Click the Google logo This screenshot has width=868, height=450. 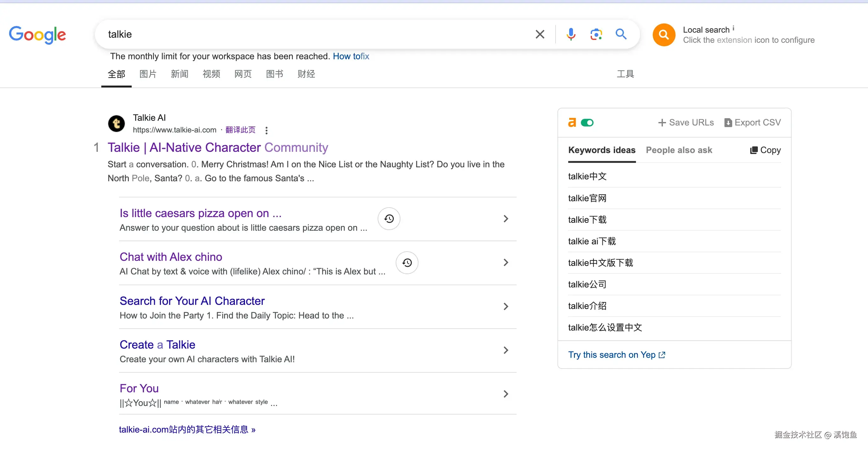click(x=37, y=35)
